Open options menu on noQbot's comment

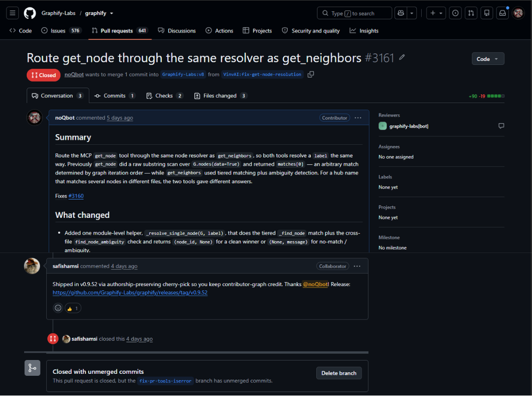(358, 118)
